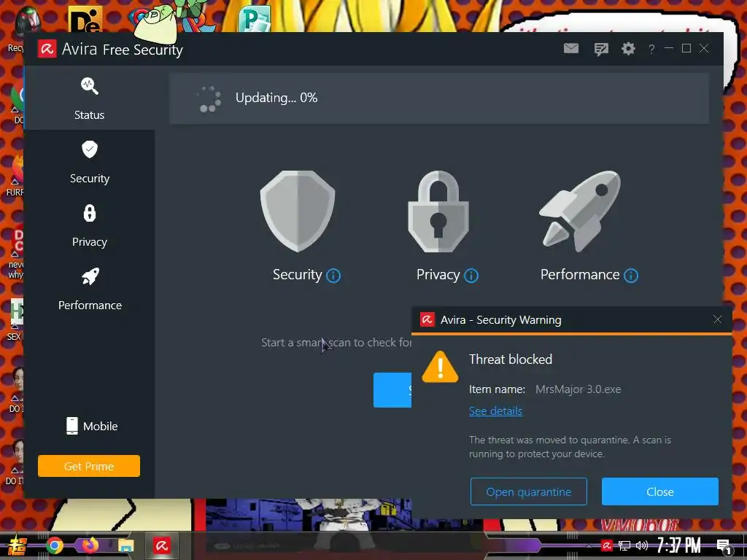747x560 pixels.
Task: Open Avira settings gear icon
Action: pyautogui.click(x=628, y=48)
